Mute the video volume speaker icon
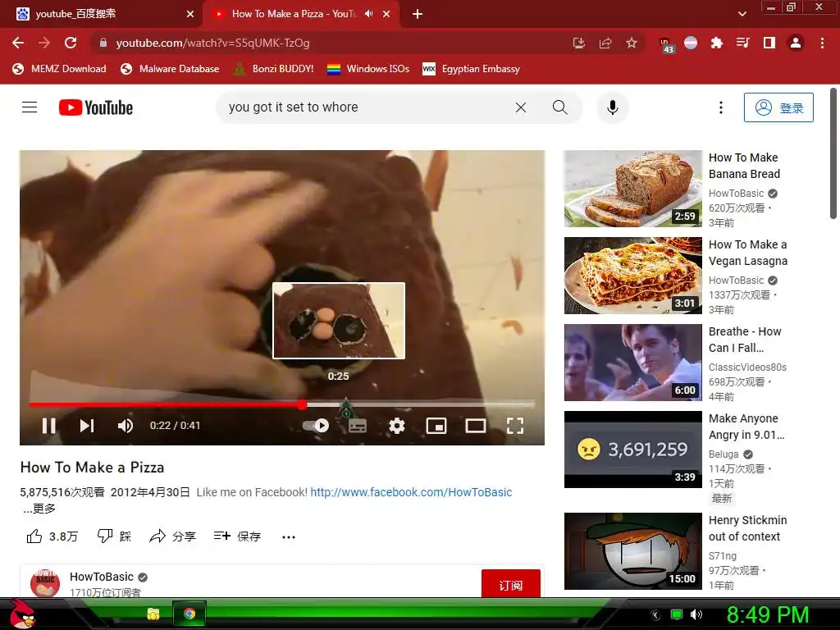This screenshot has height=630, width=840. pos(126,426)
